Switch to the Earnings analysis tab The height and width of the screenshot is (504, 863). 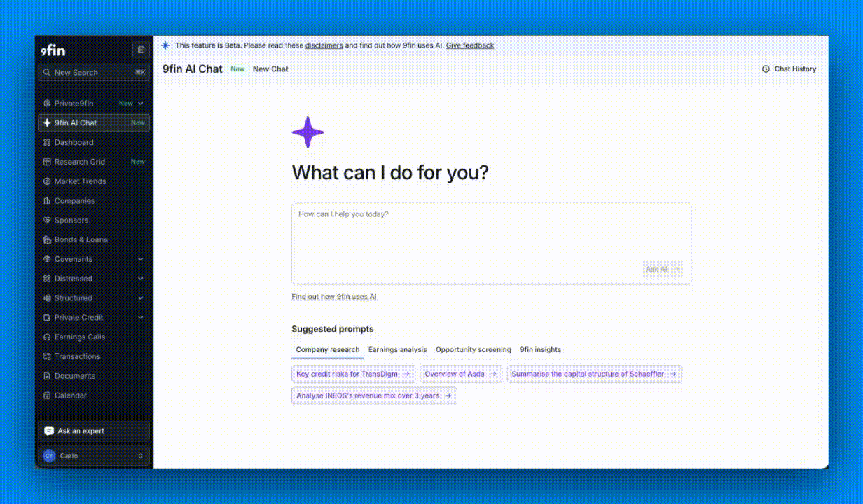tap(397, 350)
